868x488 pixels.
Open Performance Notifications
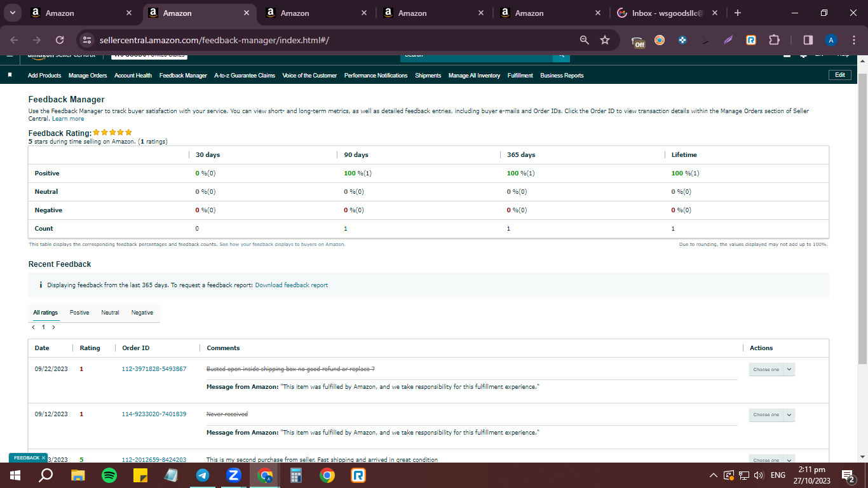pos(376,76)
